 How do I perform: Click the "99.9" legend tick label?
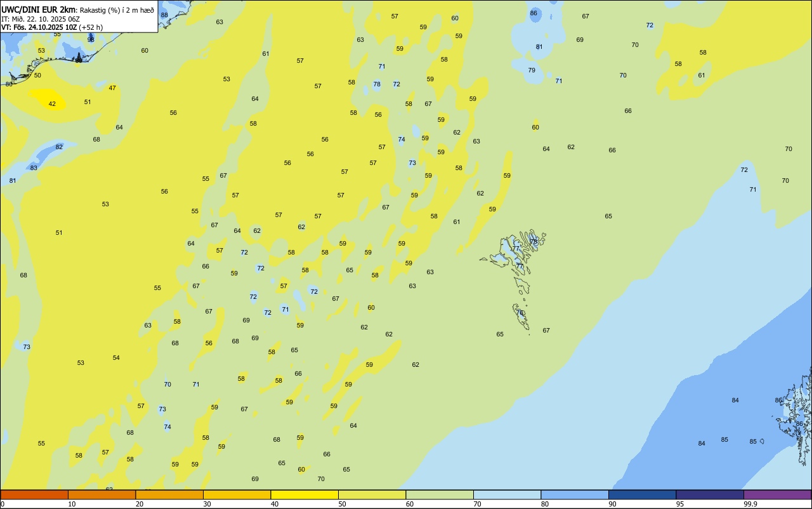point(750,504)
